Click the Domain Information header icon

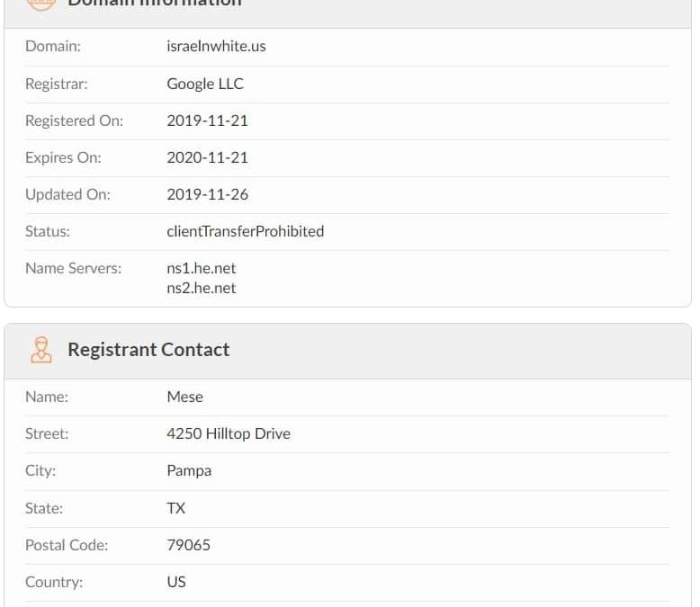(x=41, y=4)
